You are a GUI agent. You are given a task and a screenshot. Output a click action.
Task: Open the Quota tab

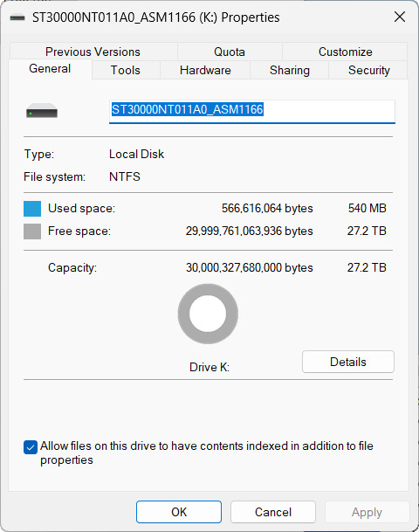point(230,52)
